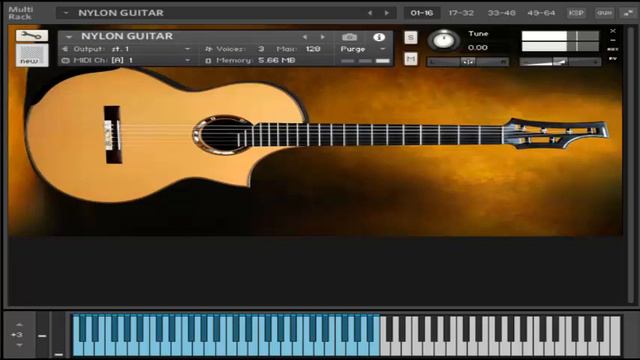Click the Voices count value
640x360 pixels.
(261, 49)
